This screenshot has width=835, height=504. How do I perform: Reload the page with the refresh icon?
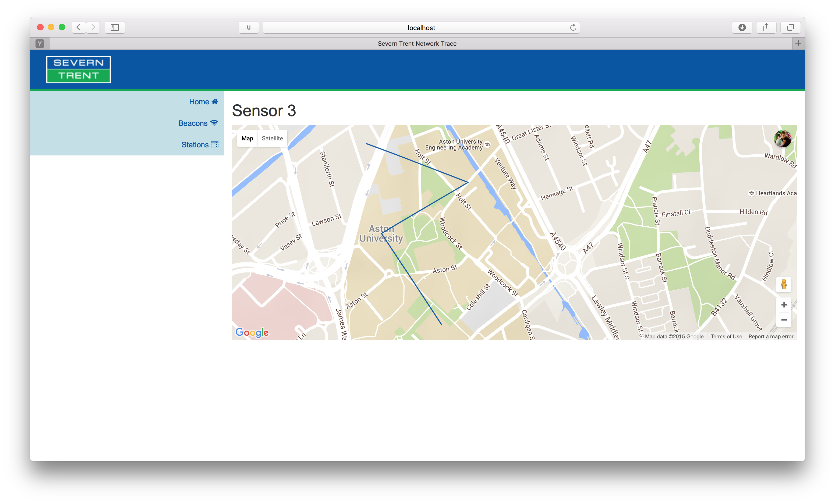coord(573,27)
